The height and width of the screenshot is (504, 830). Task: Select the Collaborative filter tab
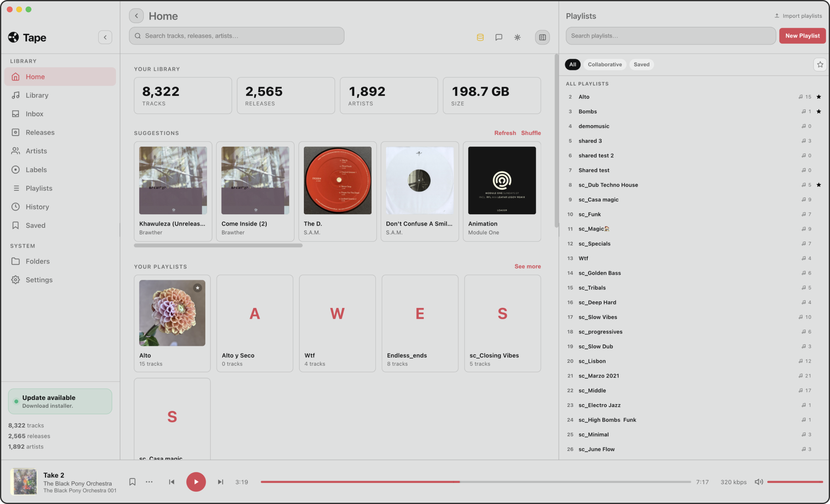(605, 64)
